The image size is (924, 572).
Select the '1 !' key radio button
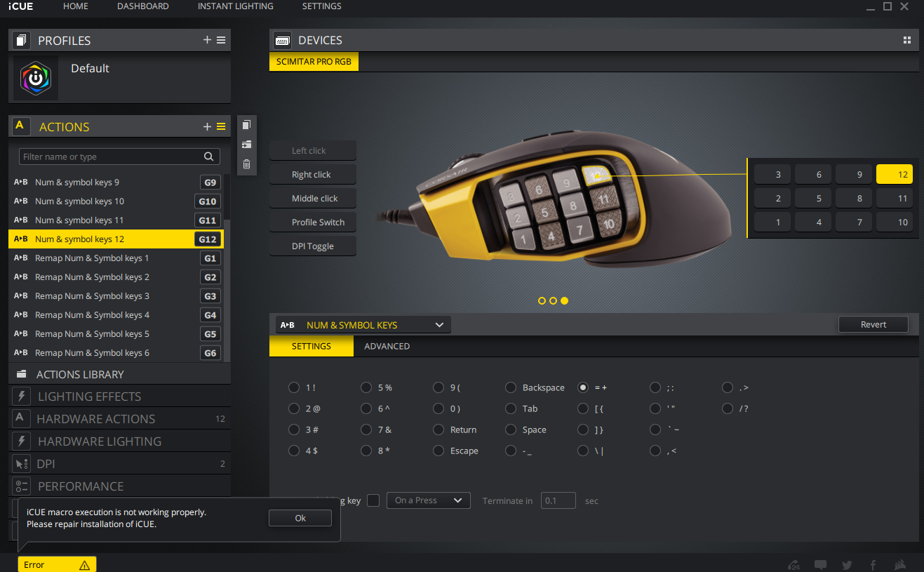tap(294, 387)
